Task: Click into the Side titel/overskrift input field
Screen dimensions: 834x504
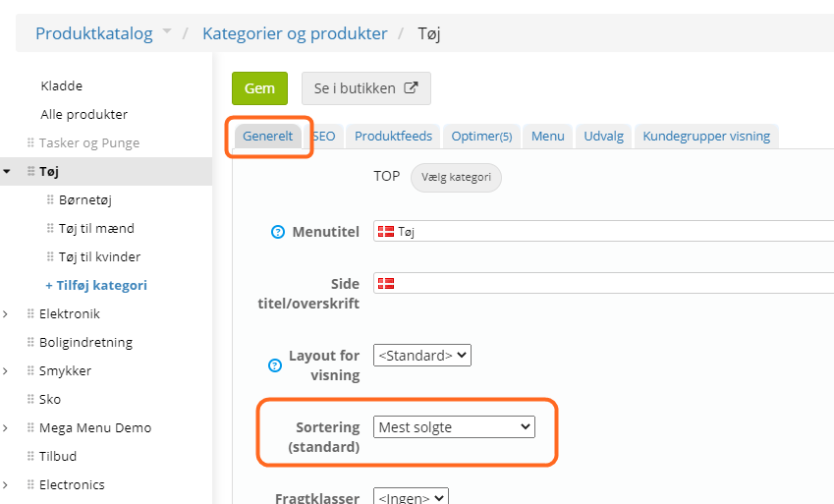Action: point(604,283)
